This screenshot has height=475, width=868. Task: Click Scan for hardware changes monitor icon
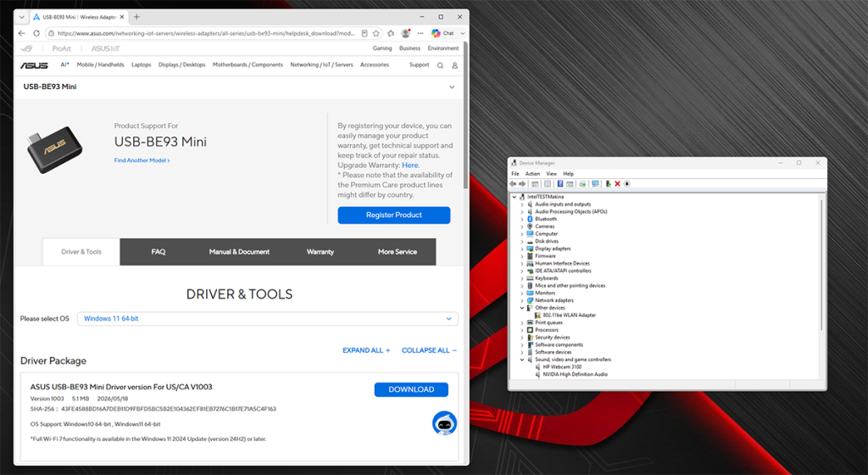click(x=595, y=184)
